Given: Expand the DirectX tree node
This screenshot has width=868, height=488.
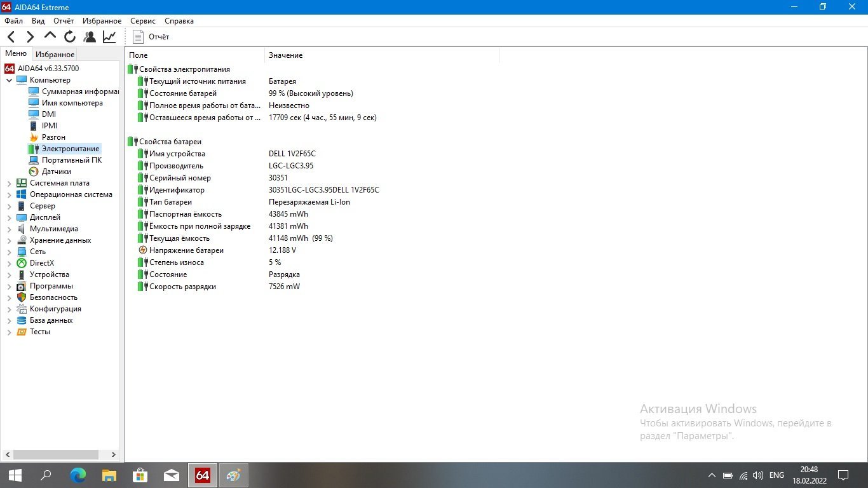Looking at the screenshot, I should pyautogui.click(x=9, y=264).
